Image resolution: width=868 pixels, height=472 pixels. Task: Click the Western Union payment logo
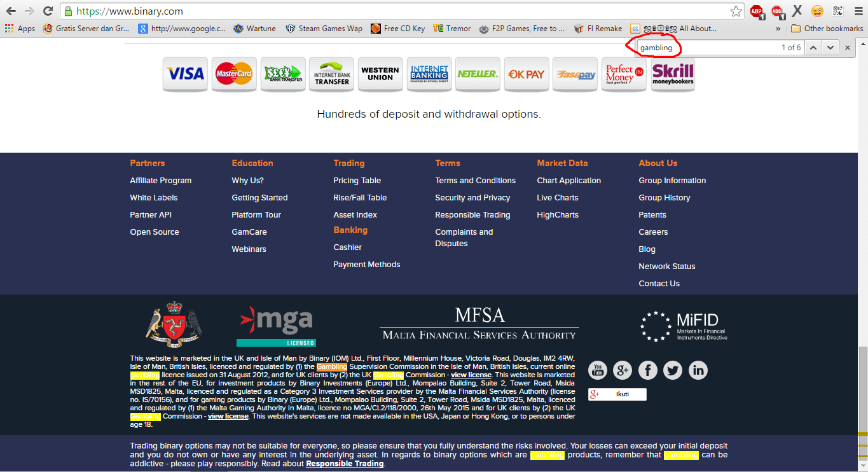pyautogui.click(x=380, y=74)
